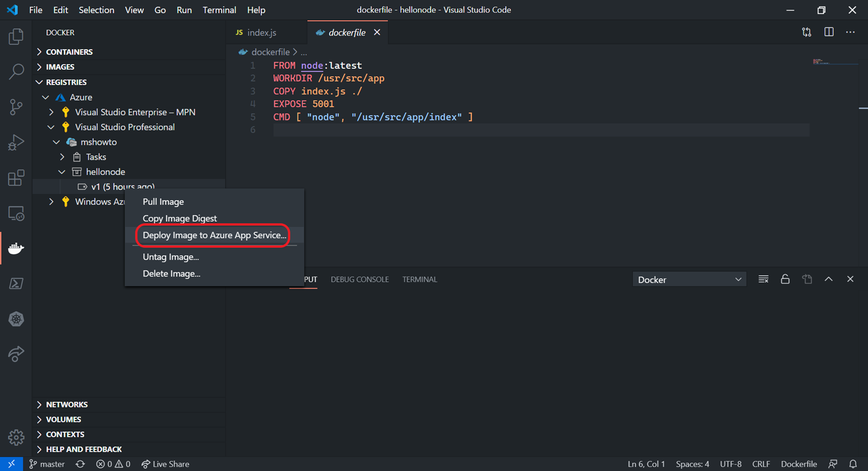Toggle output scroll lock
The width and height of the screenshot is (868, 471).
coord(785,279)
